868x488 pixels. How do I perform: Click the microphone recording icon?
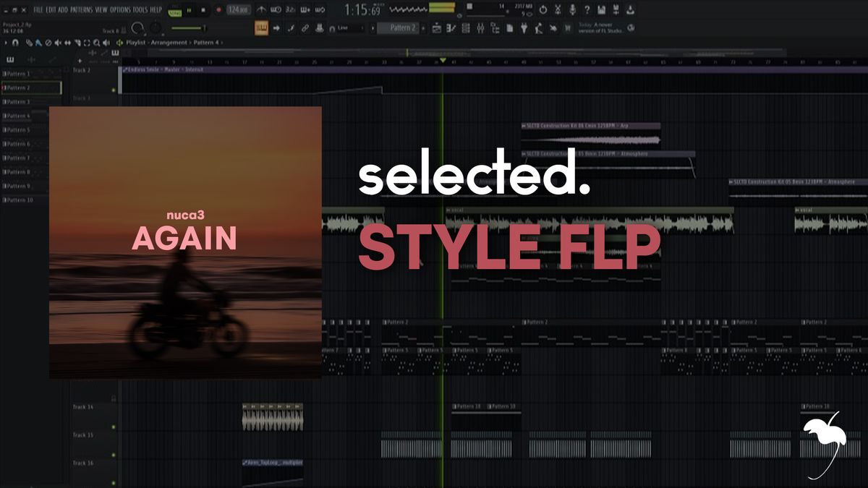574,10
